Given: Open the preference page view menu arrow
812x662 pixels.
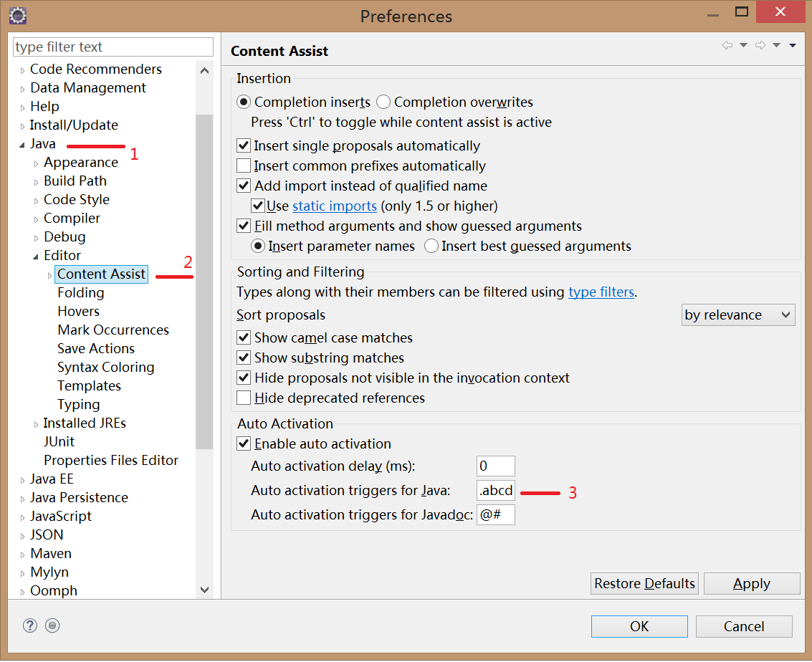Looking at the screenshot, I should click(793, 46).
